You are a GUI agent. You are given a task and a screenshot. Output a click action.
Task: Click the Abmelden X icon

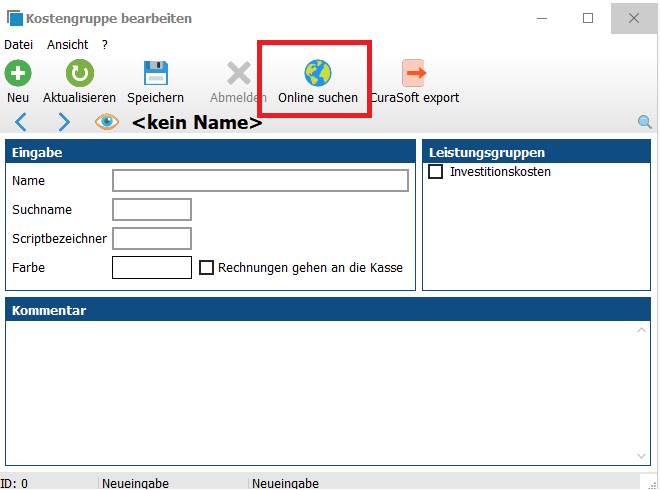tap(239, 73)
